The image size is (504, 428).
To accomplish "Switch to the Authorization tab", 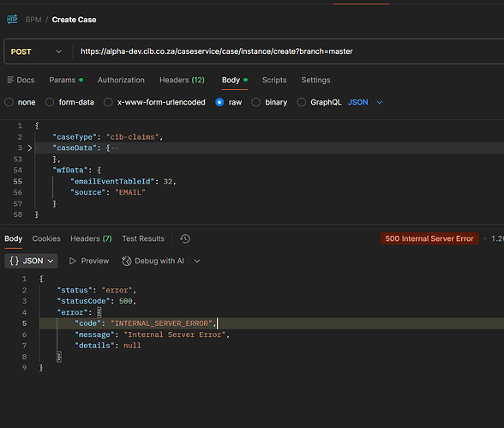I will 121,80.
